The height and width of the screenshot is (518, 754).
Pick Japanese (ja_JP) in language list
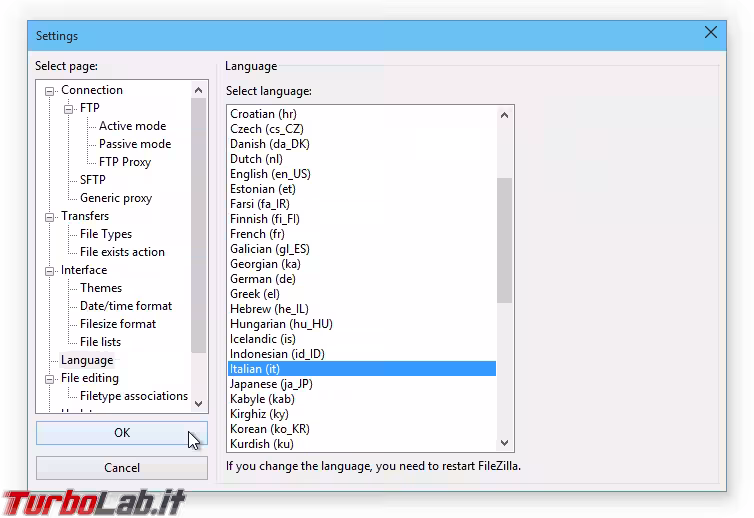pos(268,384)
